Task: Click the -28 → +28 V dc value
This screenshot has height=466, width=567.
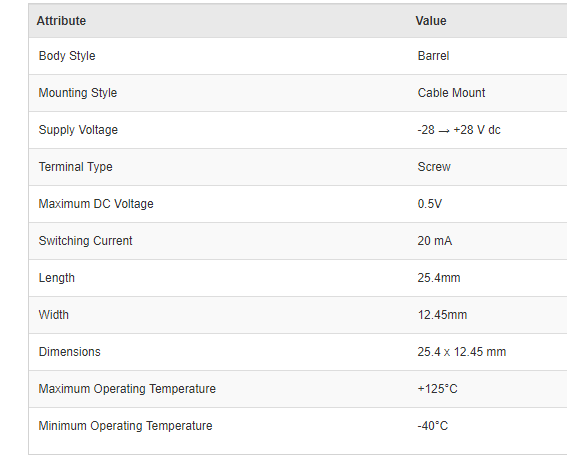Action: [459, 130]
